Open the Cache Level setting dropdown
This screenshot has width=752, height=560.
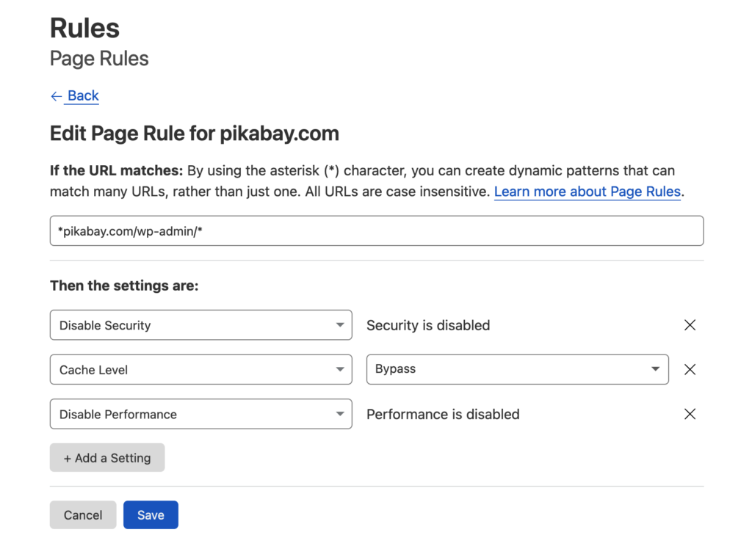tap(201, 369)
